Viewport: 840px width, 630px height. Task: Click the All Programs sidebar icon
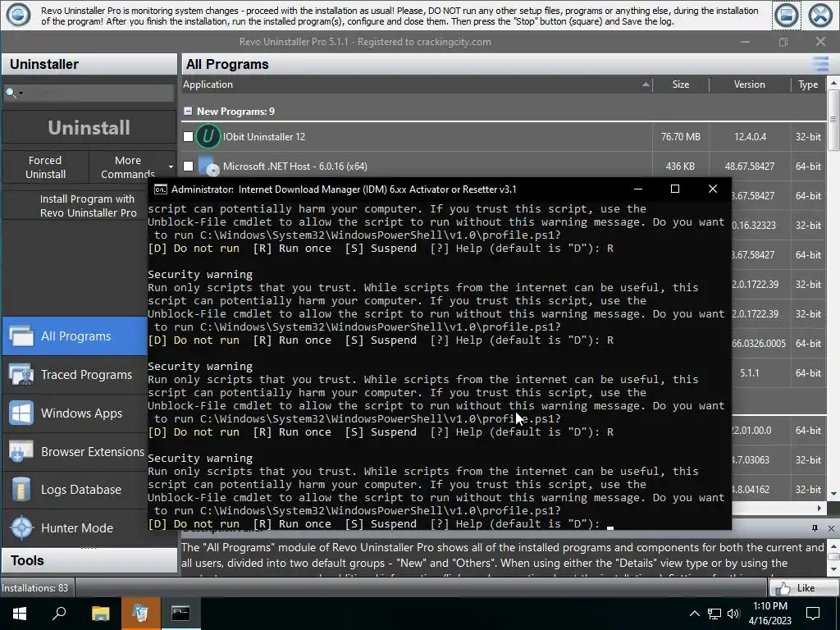click(21, 336)
